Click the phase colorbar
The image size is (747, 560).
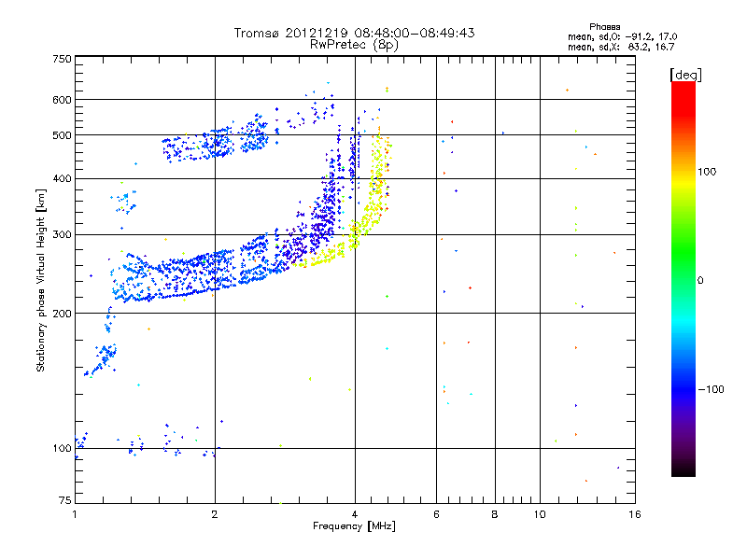coord(684,278)
